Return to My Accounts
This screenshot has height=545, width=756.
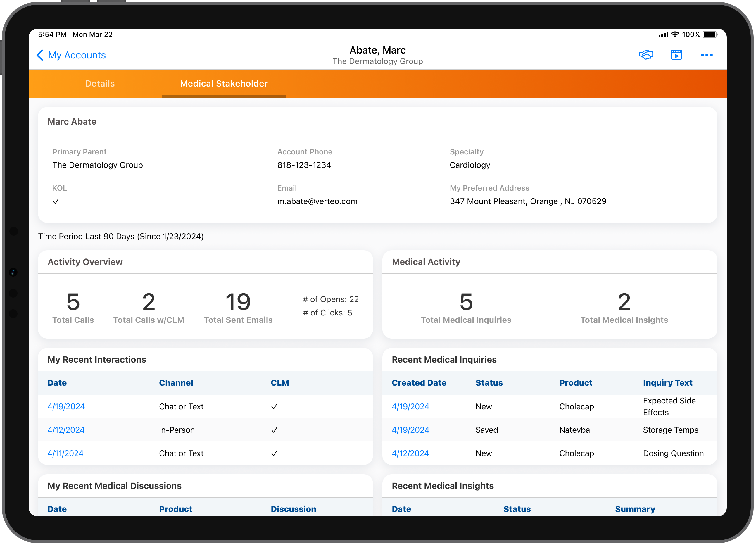pyautogui.click(x=77, y=55)
